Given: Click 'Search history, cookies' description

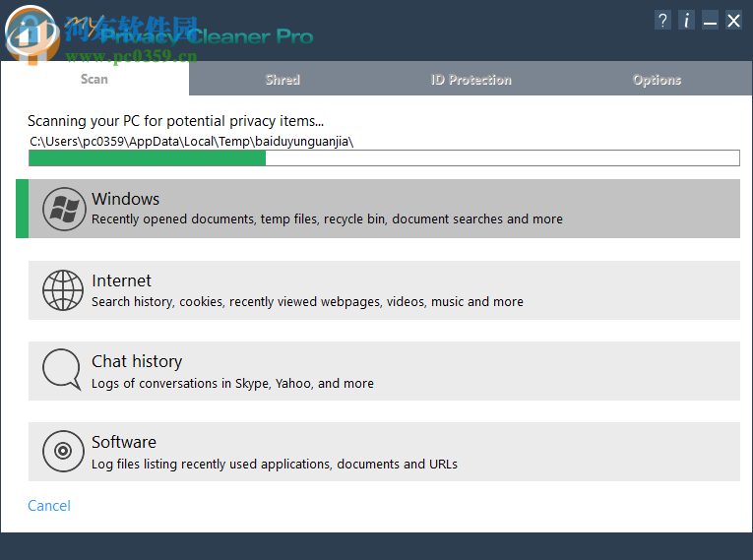Looking at the screenshot, I should click(307, 301).
